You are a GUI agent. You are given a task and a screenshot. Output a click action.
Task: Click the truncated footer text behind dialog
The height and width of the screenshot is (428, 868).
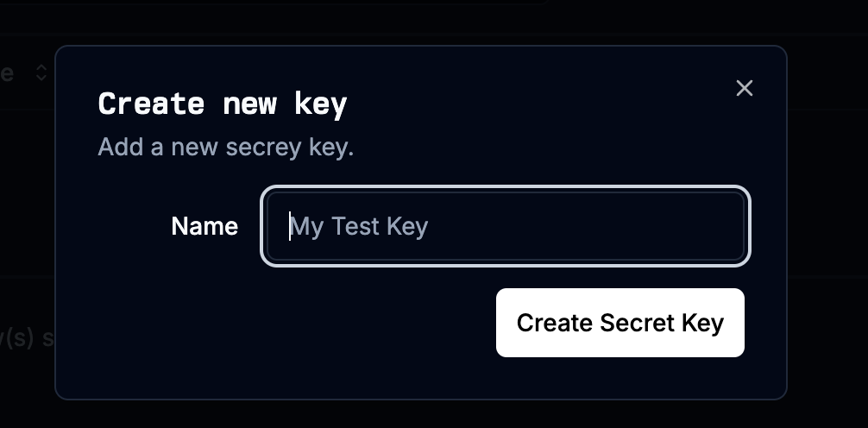click(26, 337)
